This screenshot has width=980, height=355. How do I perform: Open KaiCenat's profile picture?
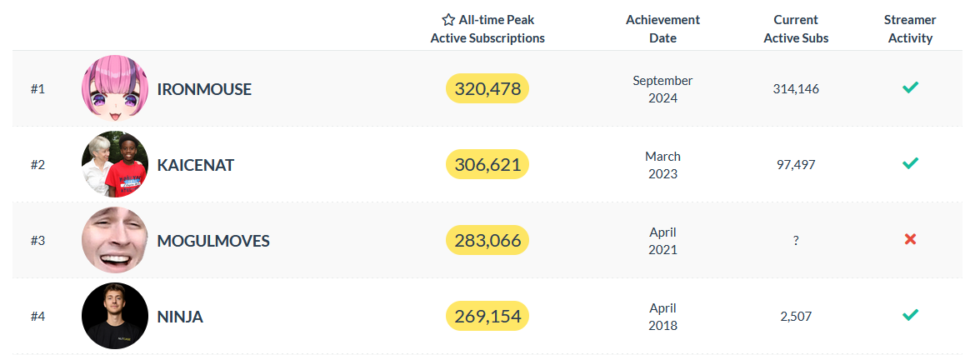point(115,164)
